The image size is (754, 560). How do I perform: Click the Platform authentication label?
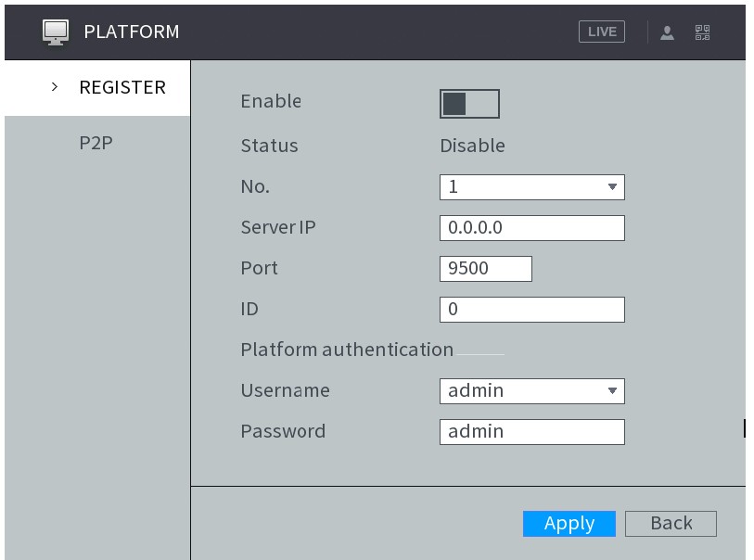click(346, 350)
